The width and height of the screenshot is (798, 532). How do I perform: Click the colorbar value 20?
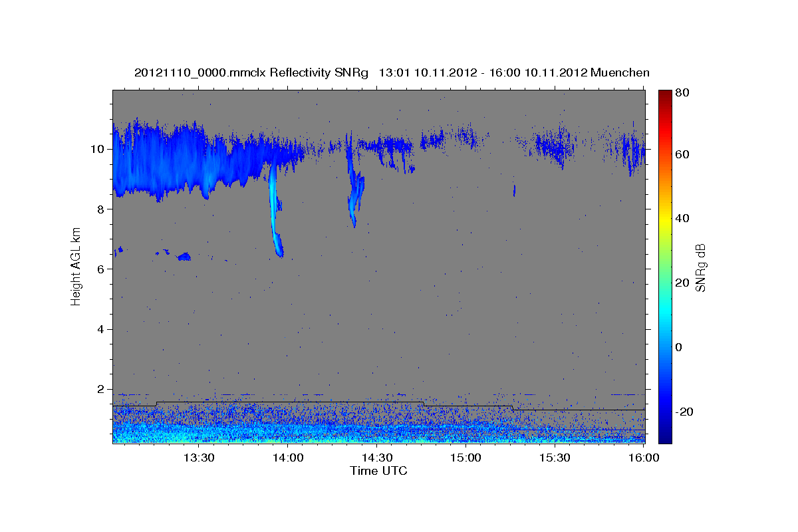[x=682, y=283]
